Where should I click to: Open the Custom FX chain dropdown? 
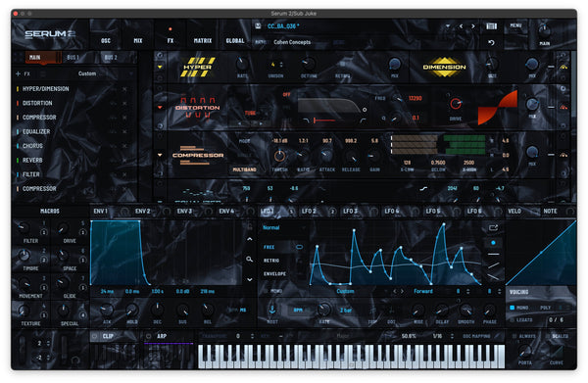(87, 73)
